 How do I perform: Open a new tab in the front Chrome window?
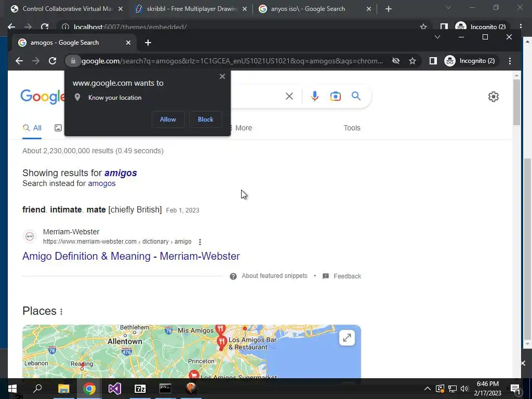point(148,43)
